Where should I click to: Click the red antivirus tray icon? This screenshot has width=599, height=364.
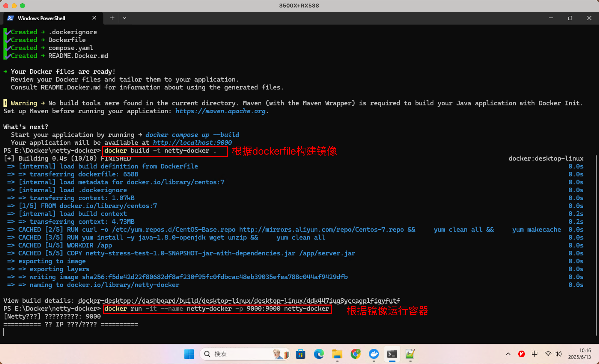pyautogui.click(x=521, y=354)
